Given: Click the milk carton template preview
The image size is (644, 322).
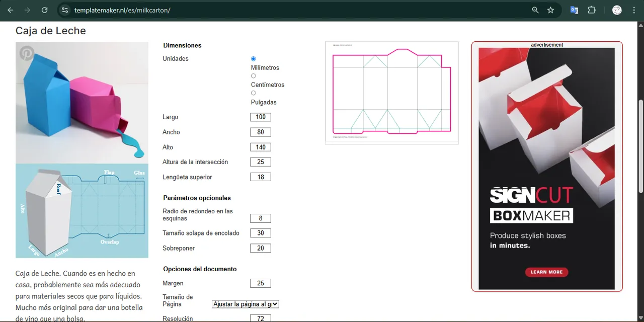Looking at the screenshot, I should 392,93.
